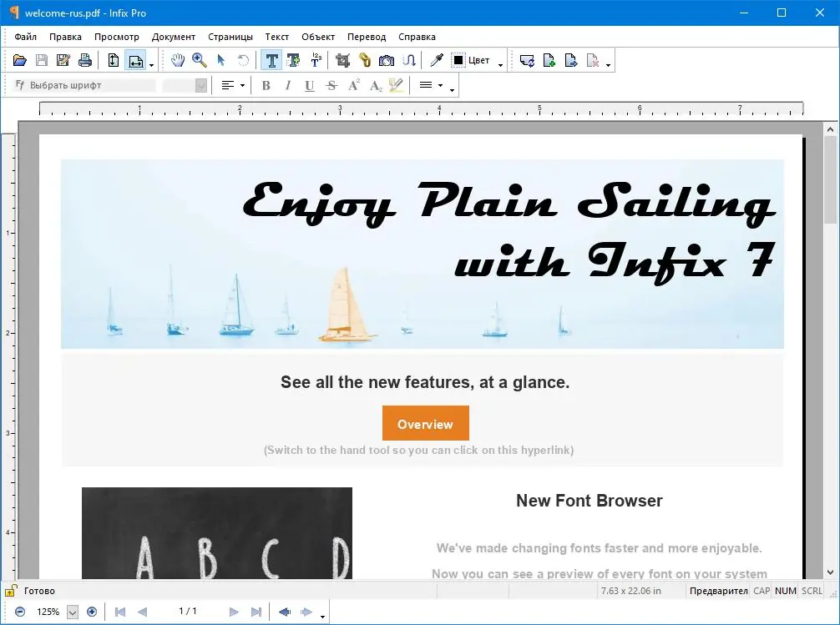840x625 pixels.
Task: Click the insert page plus icon
Action: [549, 61]
